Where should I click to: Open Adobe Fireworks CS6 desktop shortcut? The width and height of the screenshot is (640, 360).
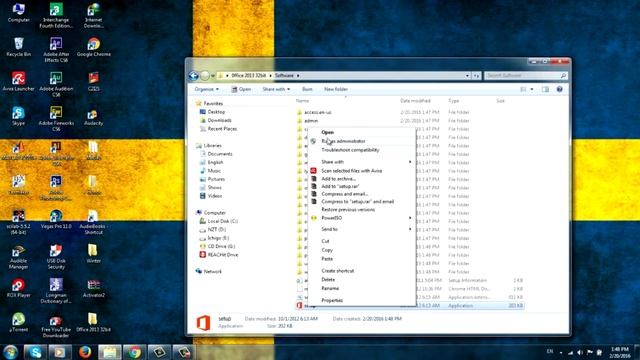point(56,118)
